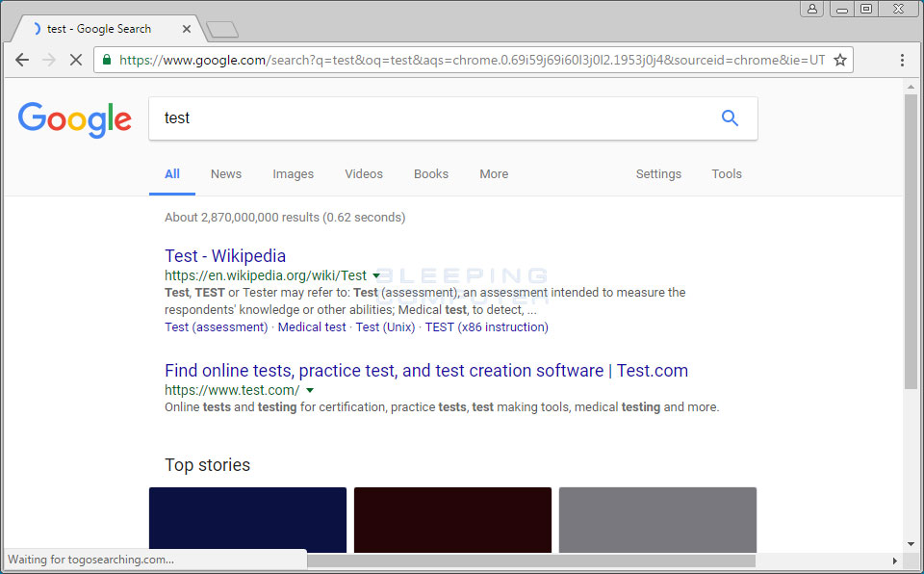
Task: Click the blue magnifier search button
Action: [730, 118]
